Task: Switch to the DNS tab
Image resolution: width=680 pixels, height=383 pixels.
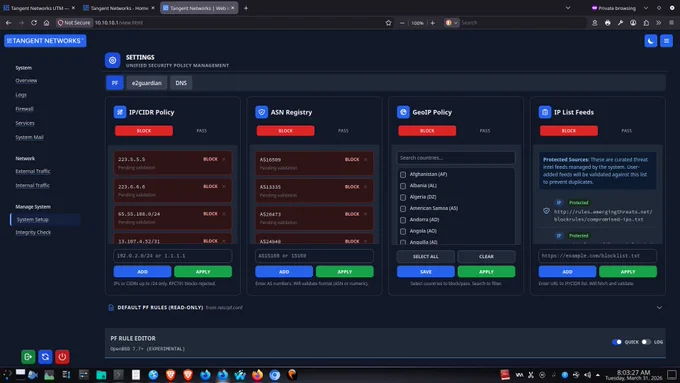Action: point(181,83)
